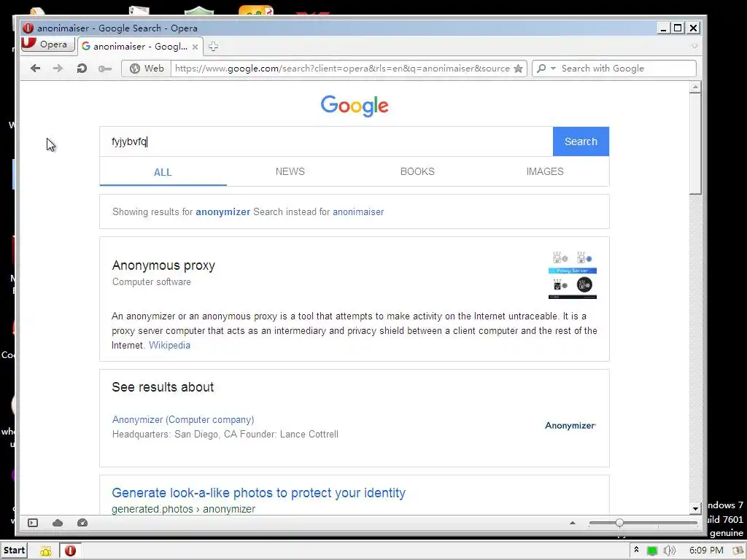Click the scrollbar down arrow
The height and width of the screenshot is (560, 747).
tap(695, 508)
